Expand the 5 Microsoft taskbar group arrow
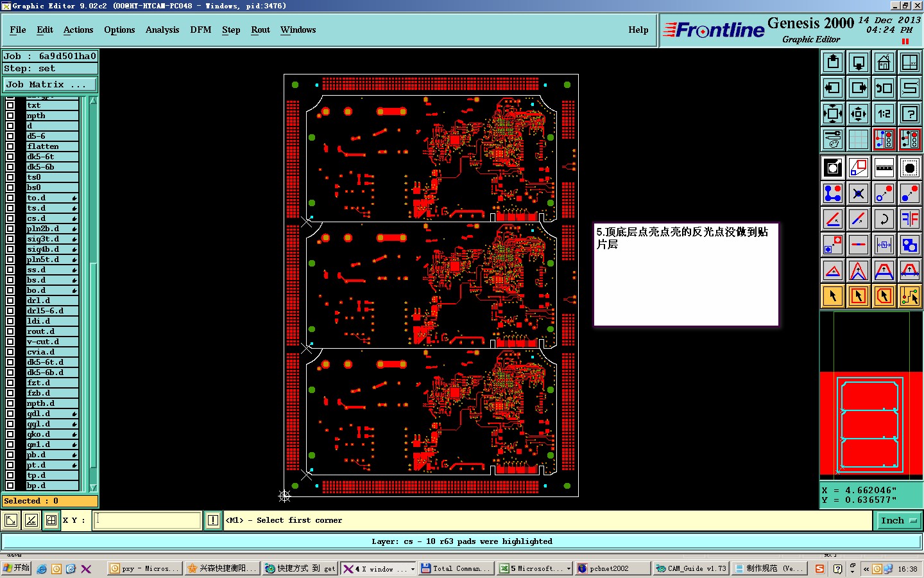The image size is (924, 578). click(x=569, y=569)
